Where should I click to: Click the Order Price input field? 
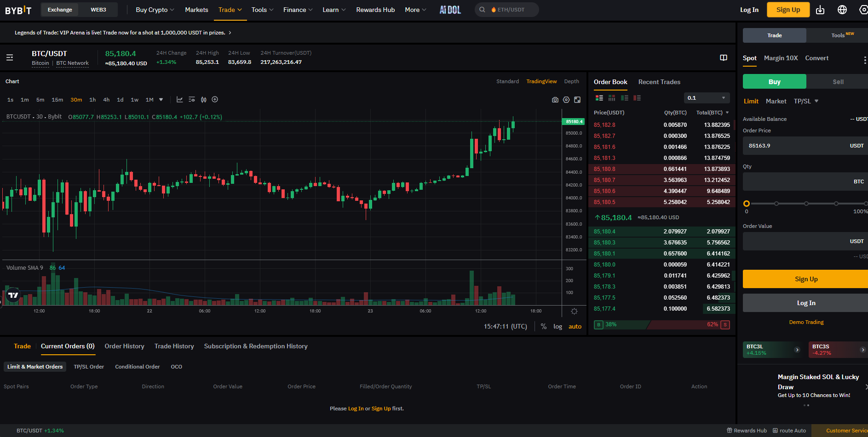pos(805,146)
